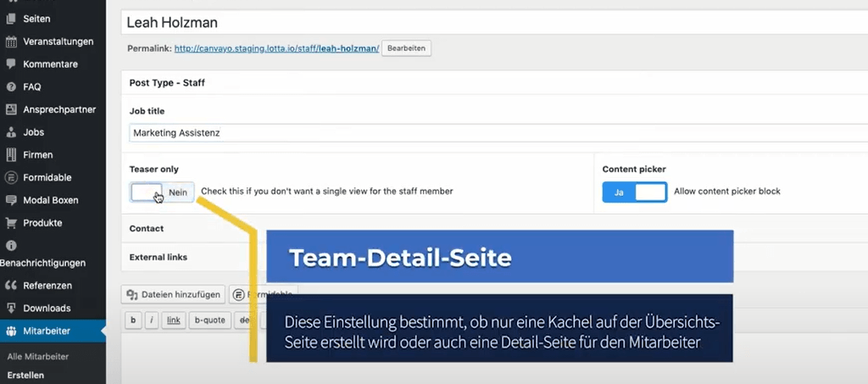Click the Bearbeiten permalink button
The height and width of the screenshot is (384, 868).
click(406, 48)
